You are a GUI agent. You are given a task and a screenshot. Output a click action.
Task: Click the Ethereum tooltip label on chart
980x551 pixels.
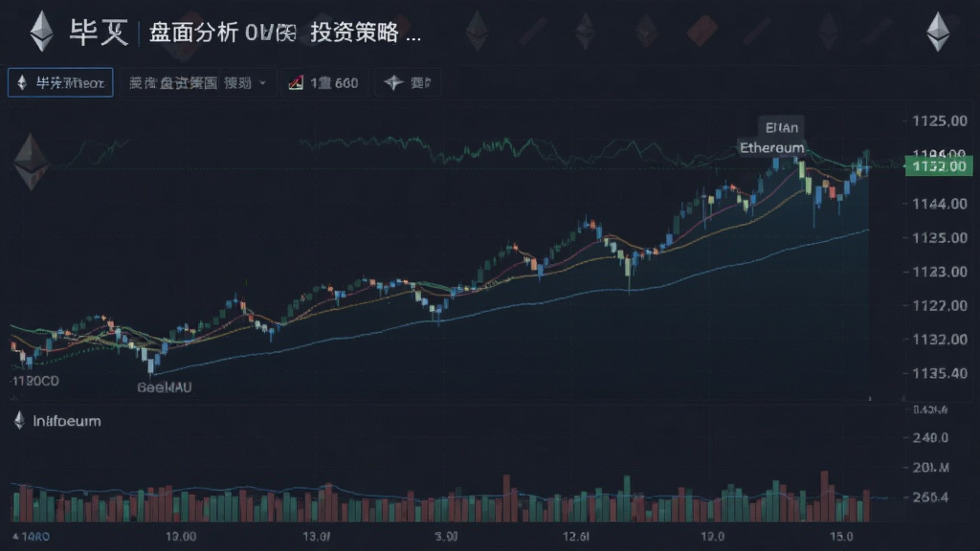[772, 148]
